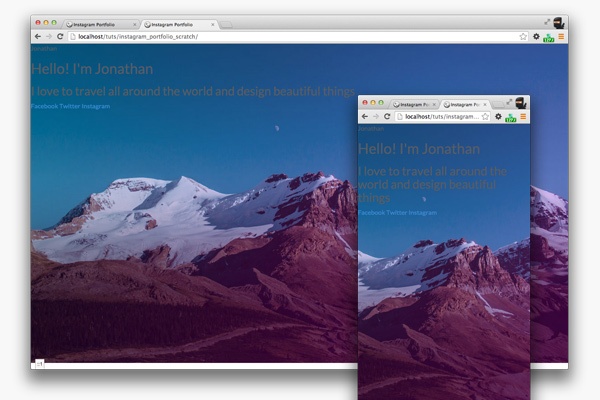This screenshot has height=400, width=600.
Task: Click Jonathan logo text in large window
Action: [44, 49]
